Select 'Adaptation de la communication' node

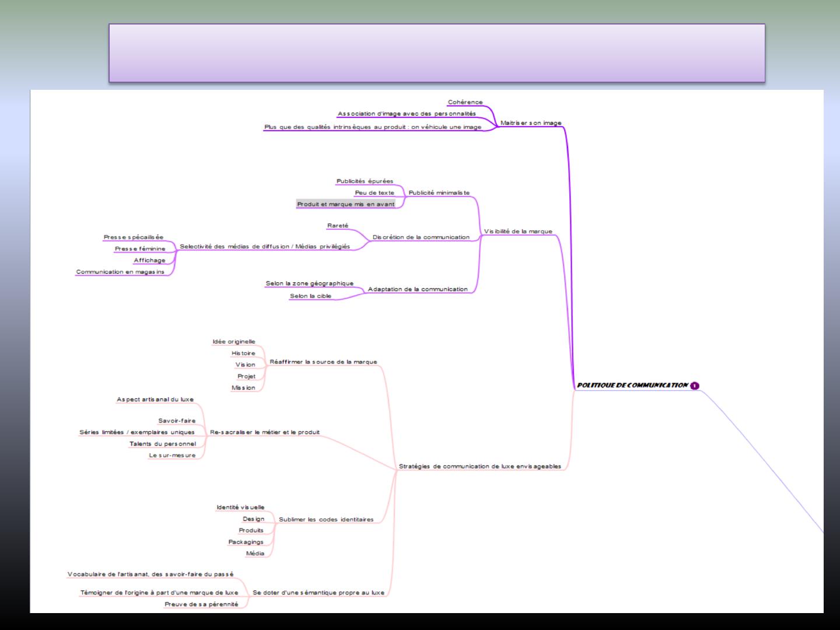pos(418,289)
